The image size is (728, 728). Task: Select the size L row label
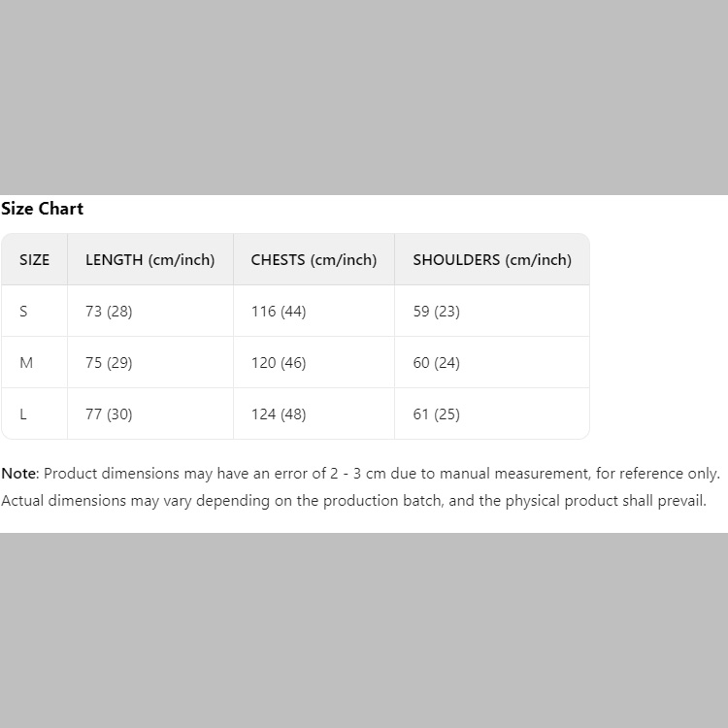pos(23,414)
